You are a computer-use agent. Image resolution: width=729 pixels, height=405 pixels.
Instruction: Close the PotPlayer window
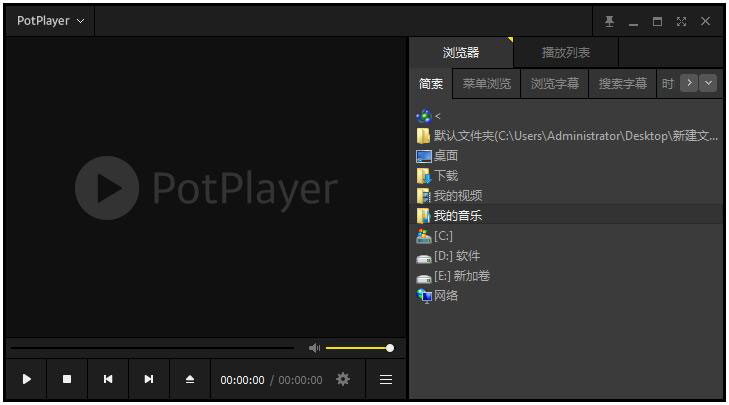tap(705, 21)
